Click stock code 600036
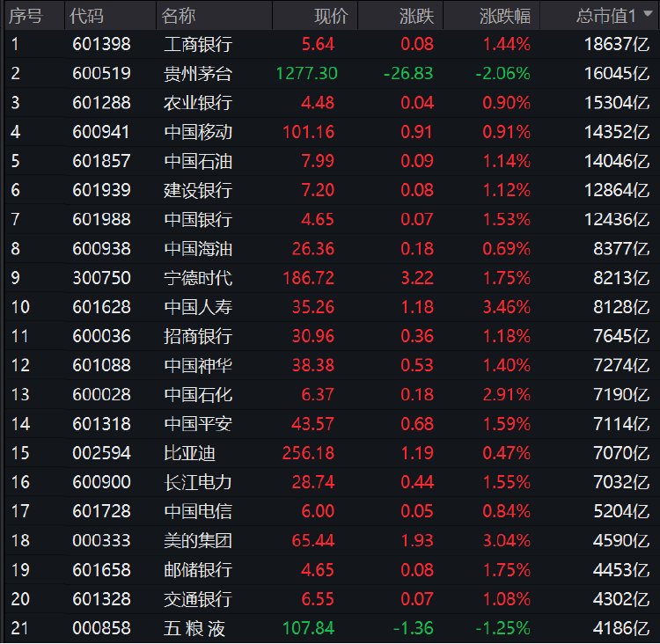This screenshot has width=660, height=644. (x=101, y=336)
